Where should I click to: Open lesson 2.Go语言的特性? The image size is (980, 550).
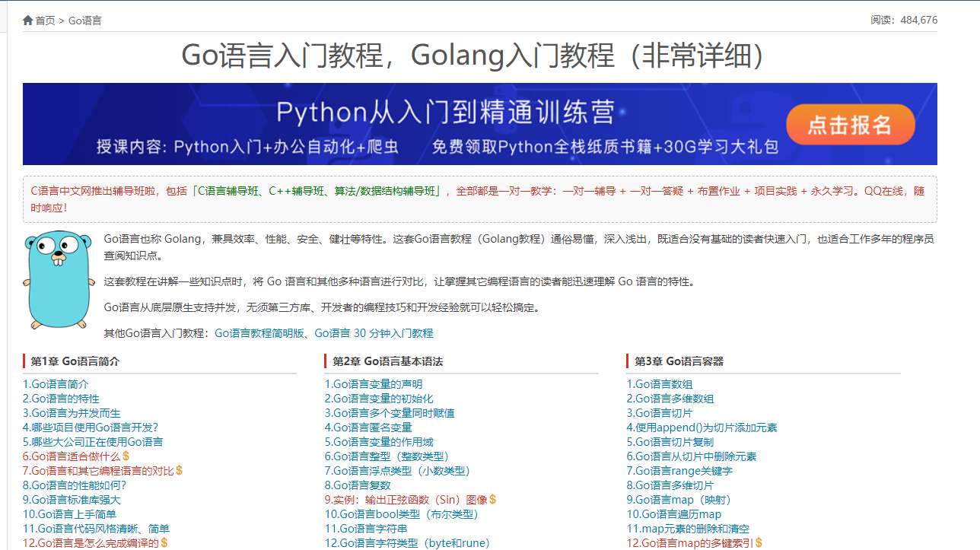coord(61,399)
